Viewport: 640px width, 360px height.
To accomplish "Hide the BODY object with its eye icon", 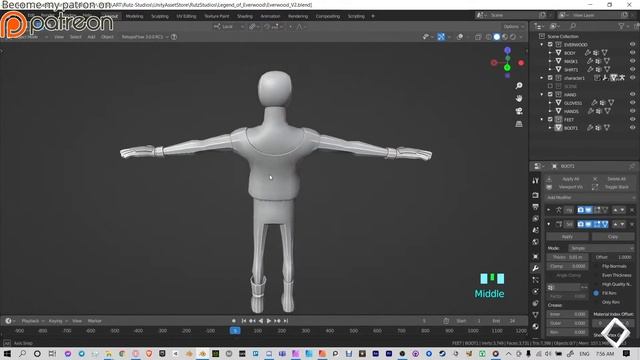I will (632, 53).
